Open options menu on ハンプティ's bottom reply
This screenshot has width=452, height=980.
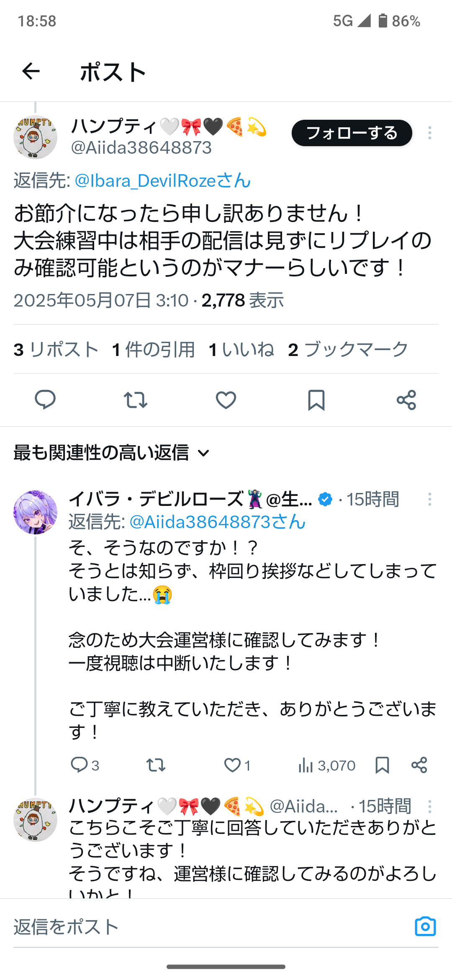(429, 806)
